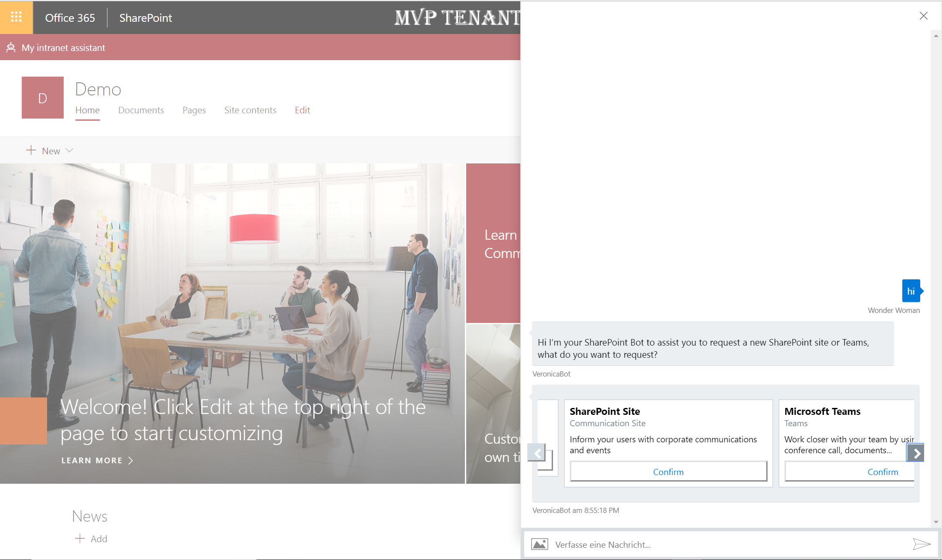Image resolution: width=942 pixels, height=560 pixels.
Task: Click the Demo site logo tile
Action: click(43, 98)
